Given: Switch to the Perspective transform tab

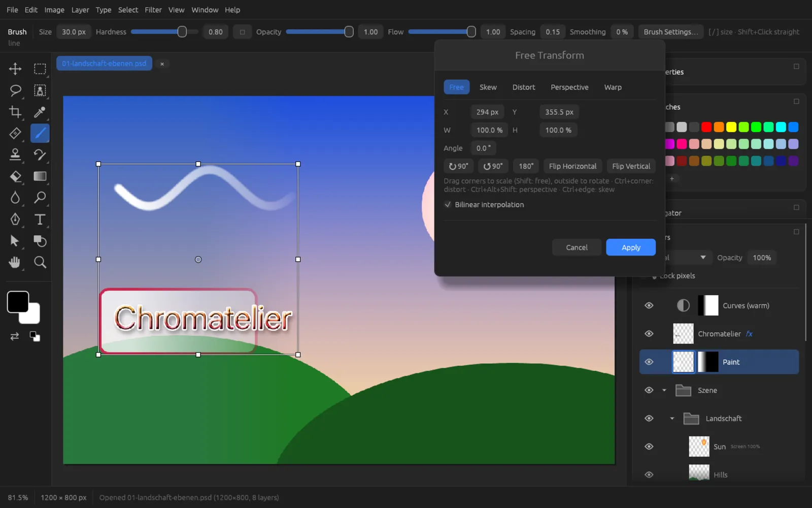Looking at the screenshot, I should (x=569, y=87).
